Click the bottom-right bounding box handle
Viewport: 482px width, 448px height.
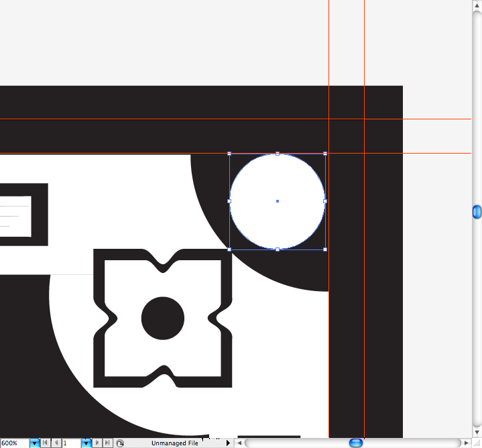325,249
